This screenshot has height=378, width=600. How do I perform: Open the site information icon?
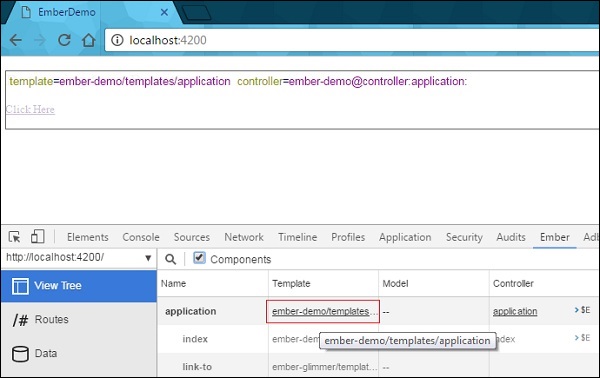[117, 40]
